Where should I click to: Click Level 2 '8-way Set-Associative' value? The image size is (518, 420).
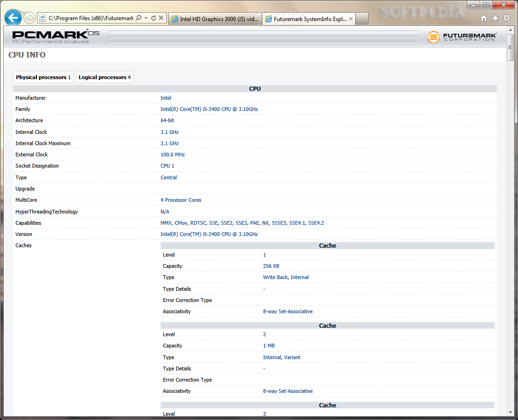point(288,391)
